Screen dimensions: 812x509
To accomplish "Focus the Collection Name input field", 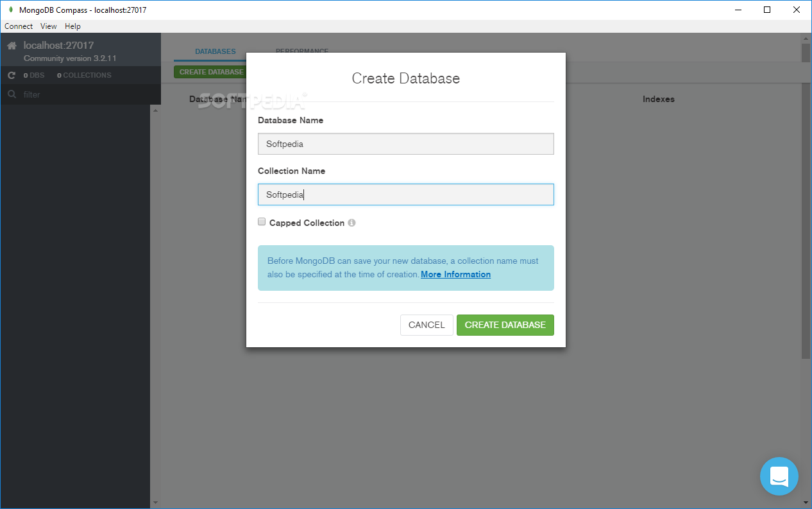I will pyautogui.click(x=406, y=194).
